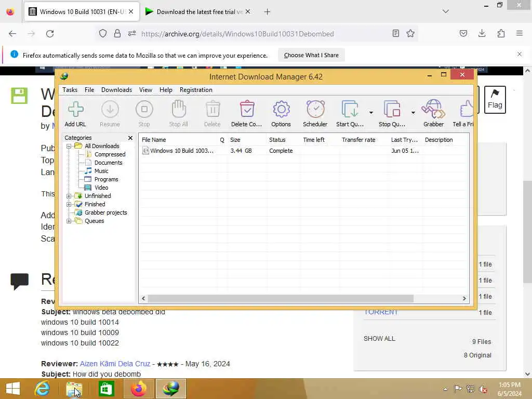Bookmark page with star icon

point(410,33)
